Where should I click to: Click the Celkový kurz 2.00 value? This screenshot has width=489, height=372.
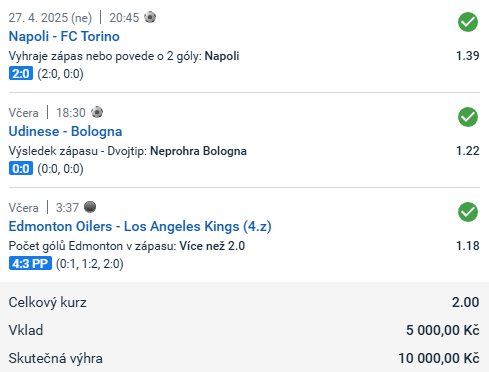pyautogui.click(x=466, y=302)
